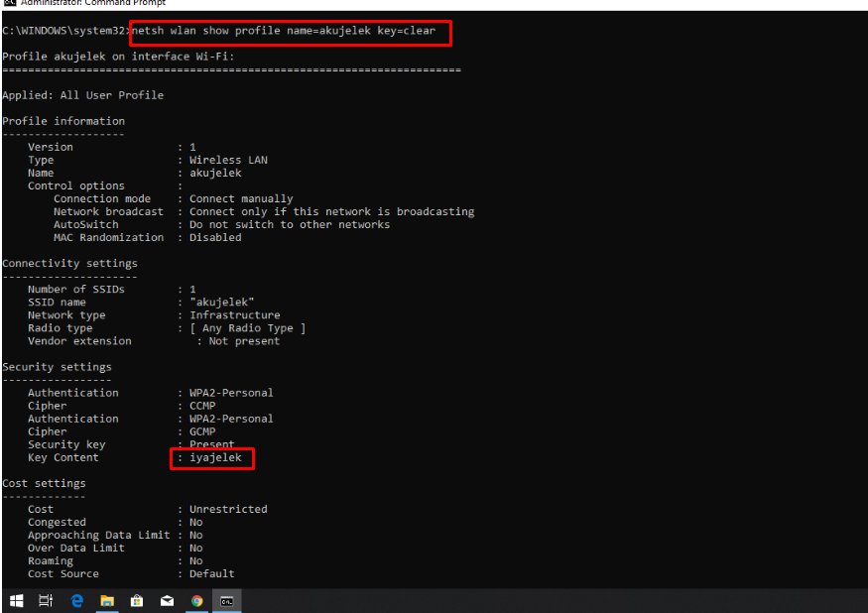This screenshot has width=868, height=613.
Task: Click the 'Over Data Limit' label
Action: pos(76,548)
